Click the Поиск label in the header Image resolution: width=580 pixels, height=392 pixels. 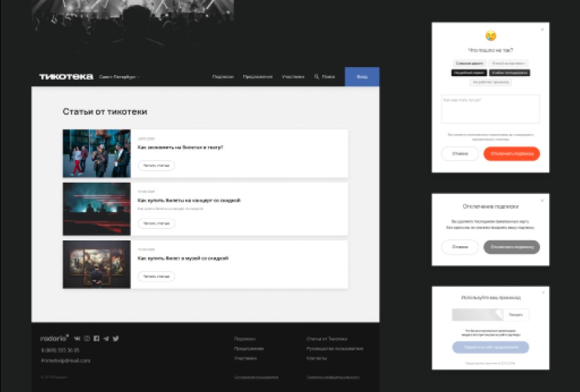(x=328, y=77)
